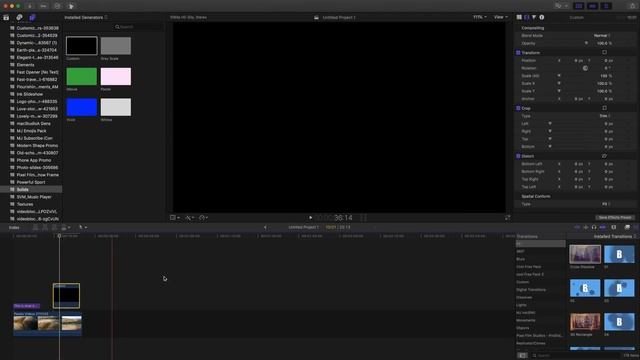Image resolution: width=640 pixels, height=360 pixels.
Task: Open the viewer View dropdown
Action: (x=501, y=17)
